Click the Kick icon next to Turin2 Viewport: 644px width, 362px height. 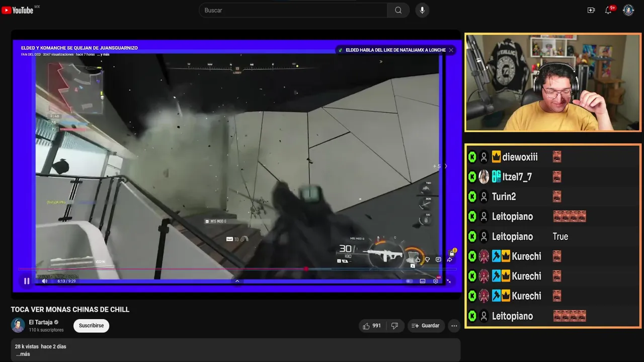(x=472, y=197)
